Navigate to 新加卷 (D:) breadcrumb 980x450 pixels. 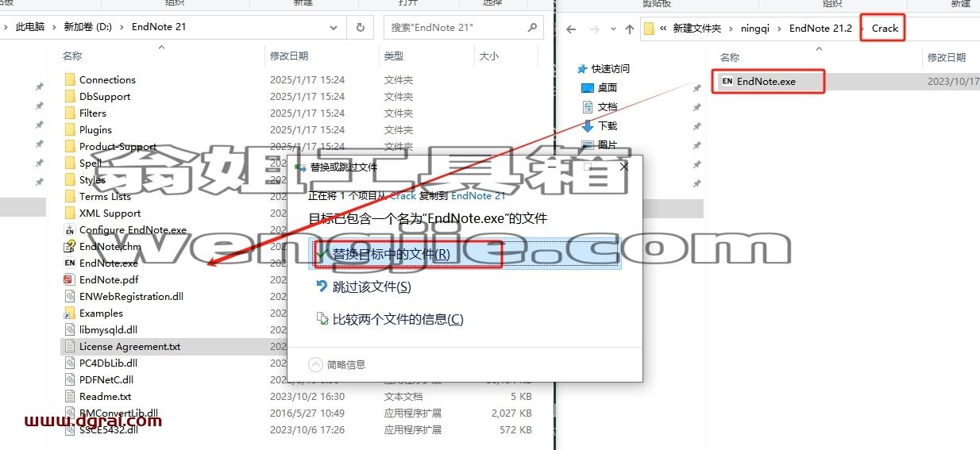pyautogui.click(x=87, y=26)
